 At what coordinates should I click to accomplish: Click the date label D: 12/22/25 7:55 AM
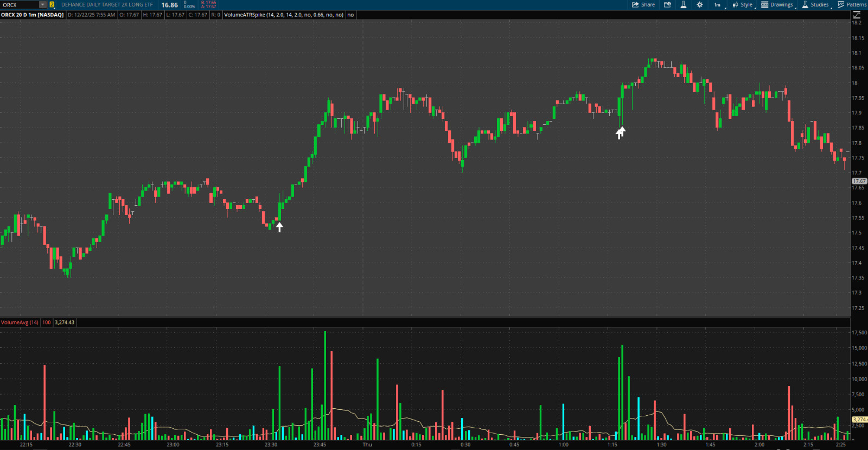(x=92, y=15)
